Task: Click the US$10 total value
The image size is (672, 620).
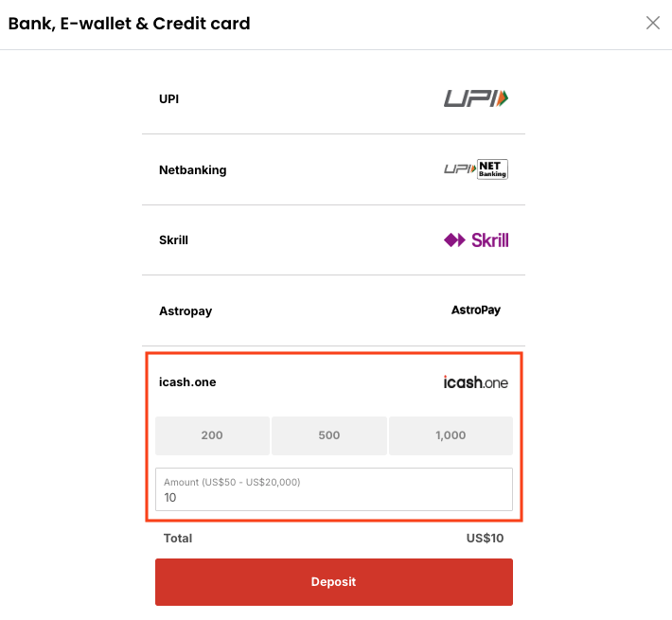Action: point(485,539)
